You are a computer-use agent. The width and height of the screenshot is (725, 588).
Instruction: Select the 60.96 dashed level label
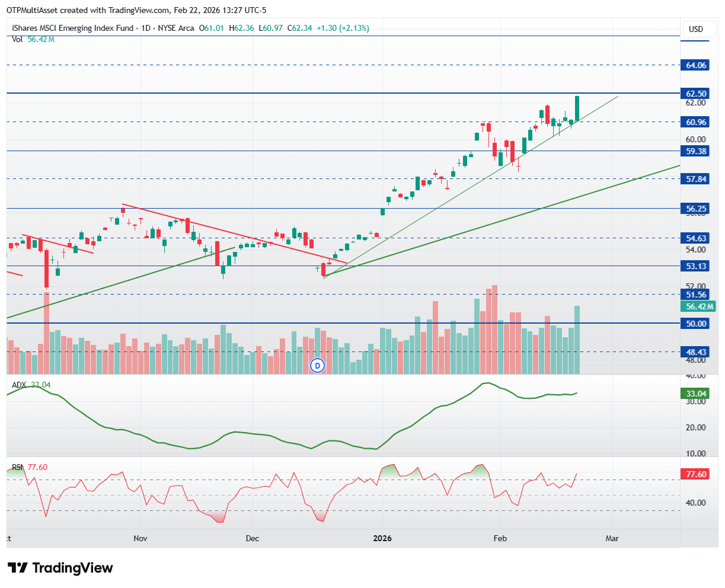point(696,122)
